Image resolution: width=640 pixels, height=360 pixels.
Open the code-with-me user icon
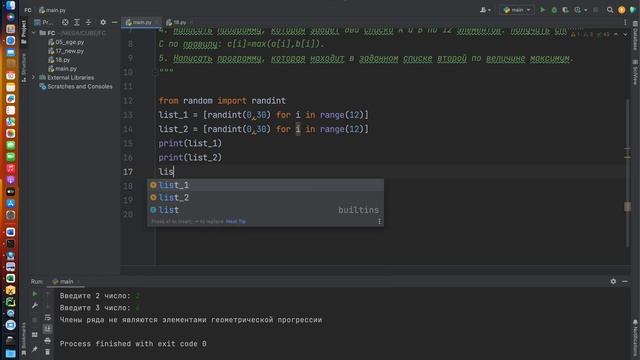coord(483,10)
